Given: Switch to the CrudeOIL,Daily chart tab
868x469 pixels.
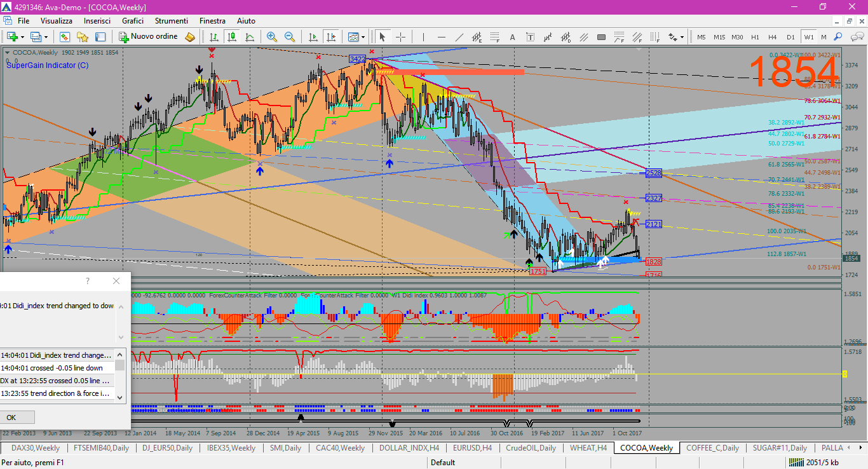Looking at the screenshot, I should 531,448.
